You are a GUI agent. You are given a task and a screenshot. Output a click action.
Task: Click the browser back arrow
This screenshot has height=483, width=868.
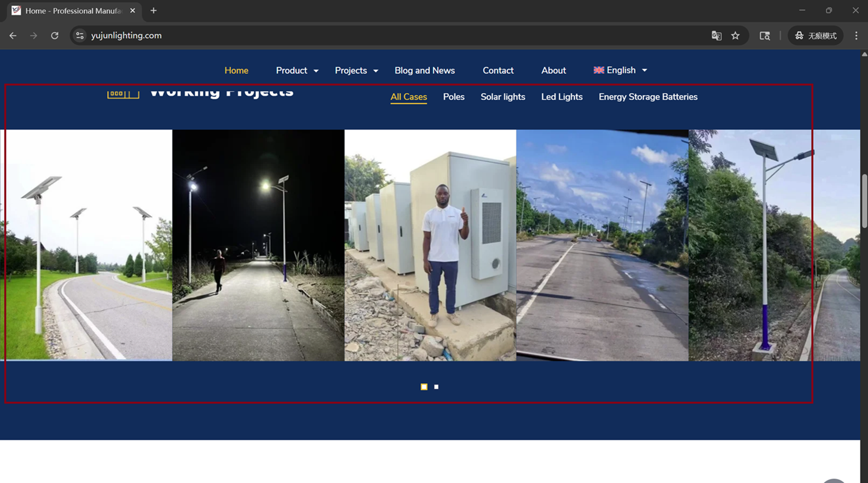tap(13, 36)
